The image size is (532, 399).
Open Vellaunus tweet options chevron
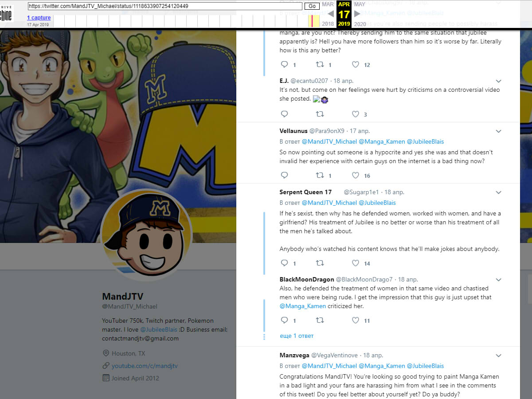coord(498,131)
